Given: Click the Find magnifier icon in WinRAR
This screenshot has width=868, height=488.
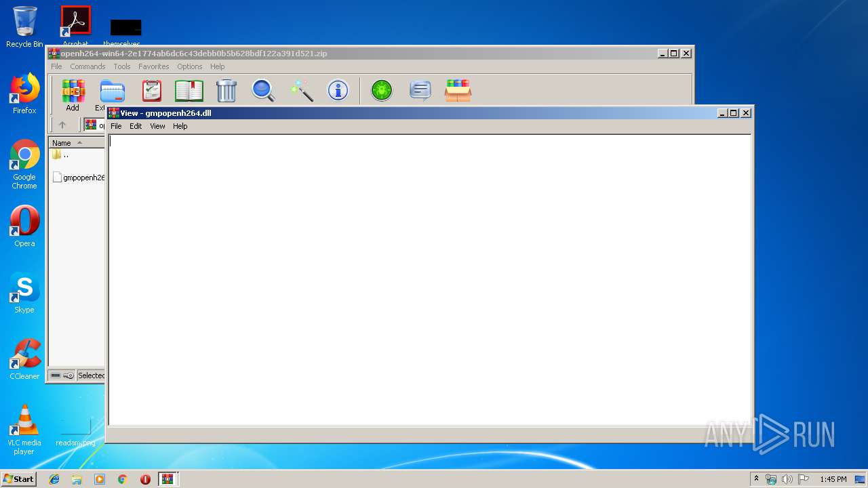Looking at the screenshot, I should pos(263,91).
